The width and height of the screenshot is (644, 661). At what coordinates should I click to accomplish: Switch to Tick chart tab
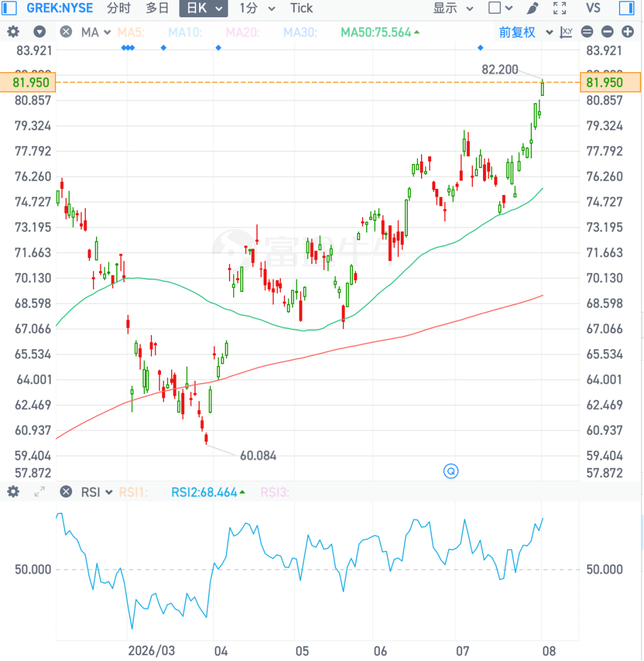coord(302,8)
